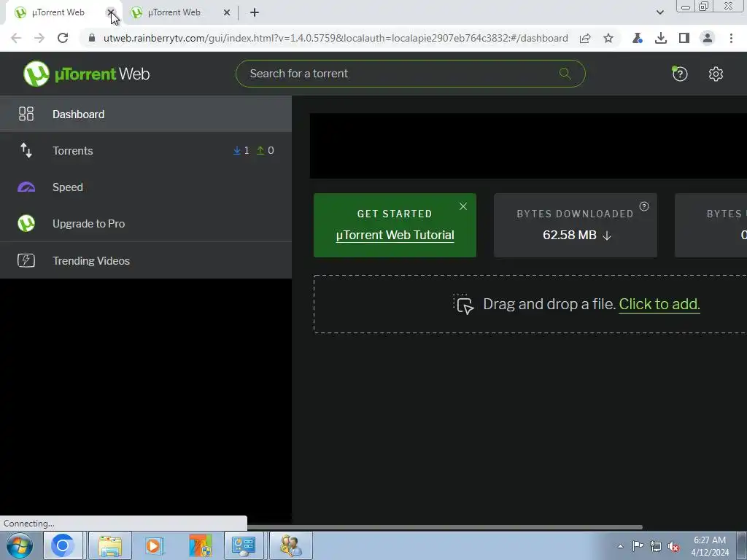Click the Dashboard grid icon

point(26,114)
